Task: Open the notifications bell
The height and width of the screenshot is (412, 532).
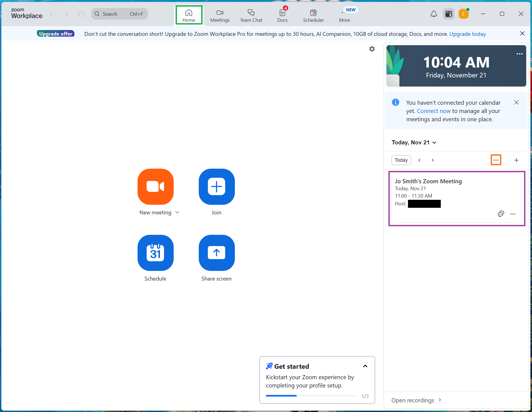Action: [434, 14]
